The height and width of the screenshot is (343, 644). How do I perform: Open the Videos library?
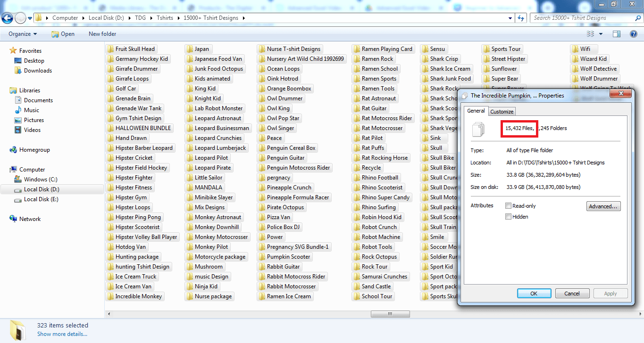pyautogui.click(x=32, y=130)
